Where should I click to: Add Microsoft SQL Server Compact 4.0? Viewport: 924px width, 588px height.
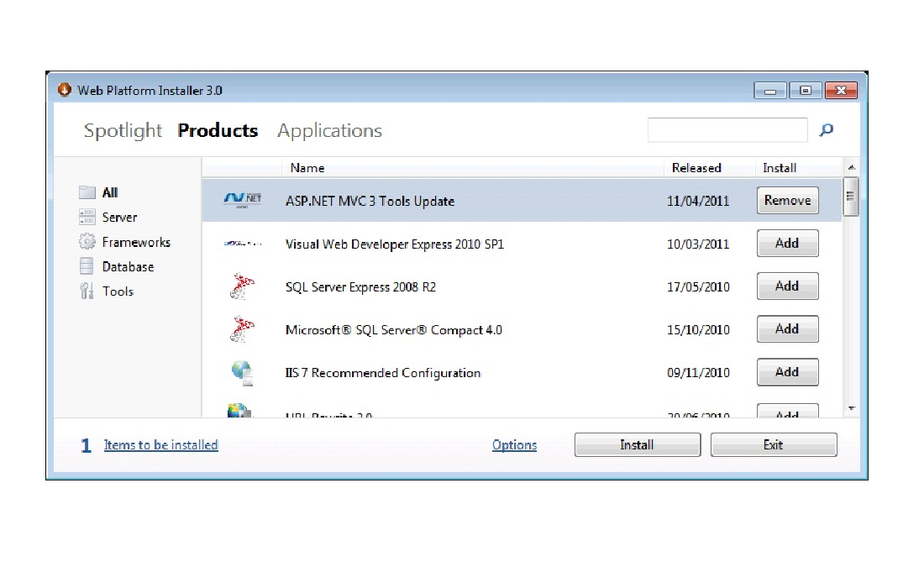[x=787, y=329]
